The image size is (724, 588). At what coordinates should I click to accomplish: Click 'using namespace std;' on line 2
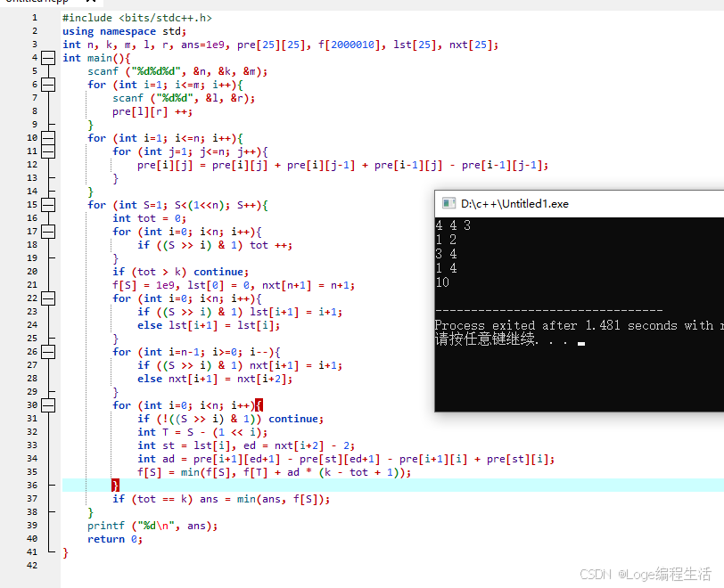click(125, 31)
